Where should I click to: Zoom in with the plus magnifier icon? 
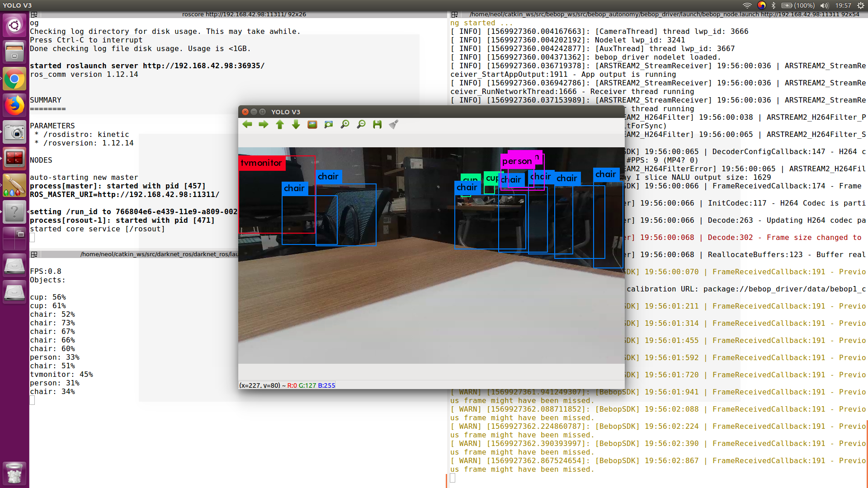click(x=344, y=124)
